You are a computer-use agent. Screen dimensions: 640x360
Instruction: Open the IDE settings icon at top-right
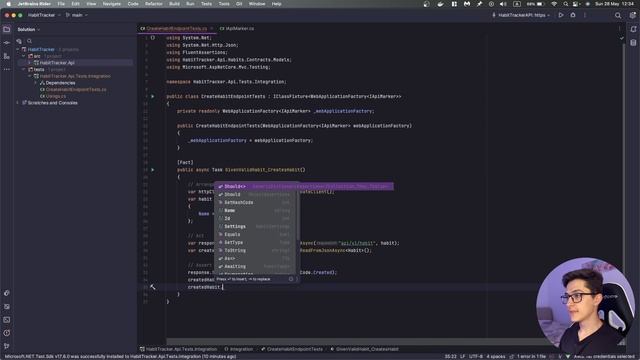(632, 16)
